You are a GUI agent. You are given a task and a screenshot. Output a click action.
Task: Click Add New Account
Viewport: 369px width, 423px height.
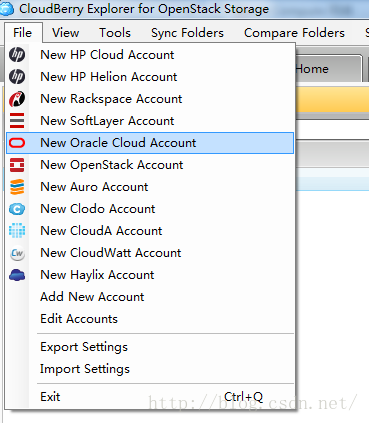150,297
